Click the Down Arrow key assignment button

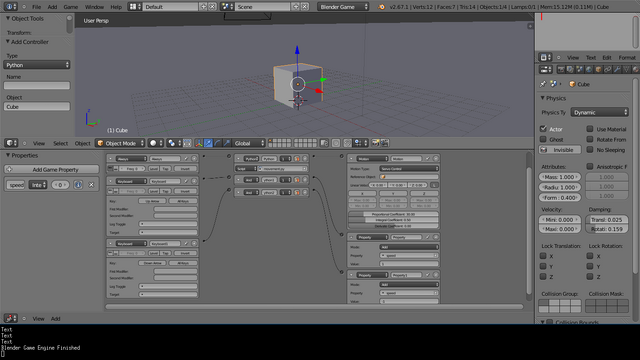click(x=152, y=263)
